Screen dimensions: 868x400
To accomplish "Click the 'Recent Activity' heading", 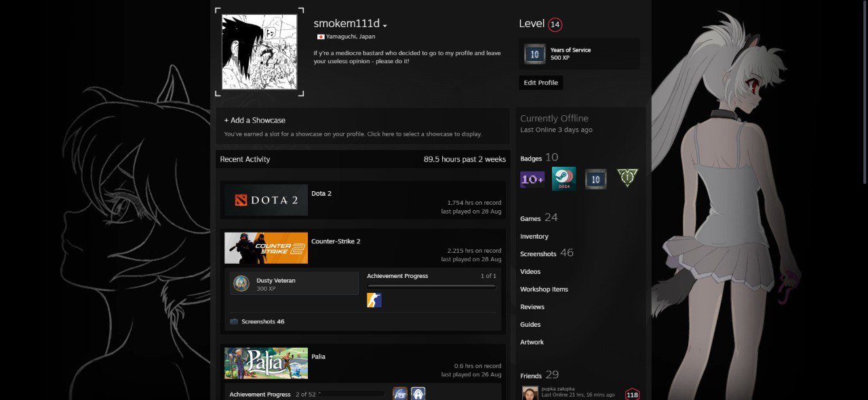I will (x=245, y=159).
